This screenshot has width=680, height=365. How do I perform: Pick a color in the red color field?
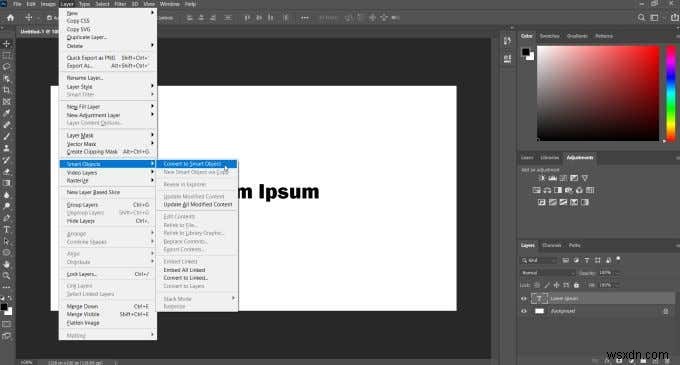(598, 93)
